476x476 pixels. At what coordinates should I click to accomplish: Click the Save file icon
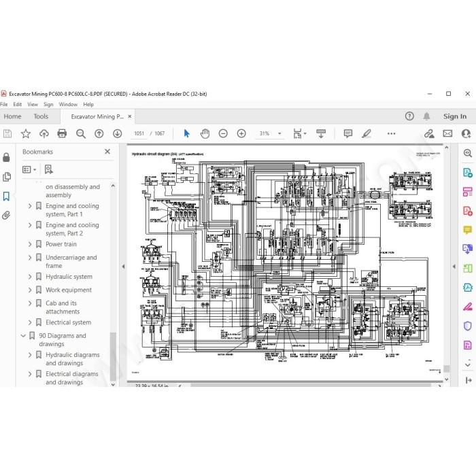(x=7, y=133)
